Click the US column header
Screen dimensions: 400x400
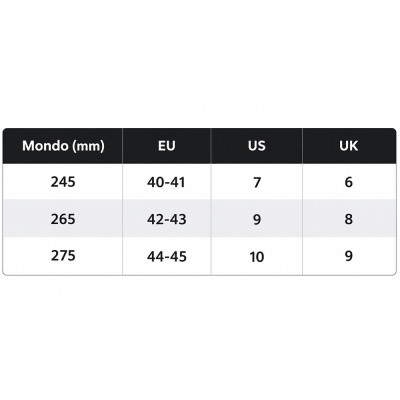[257, 146]
